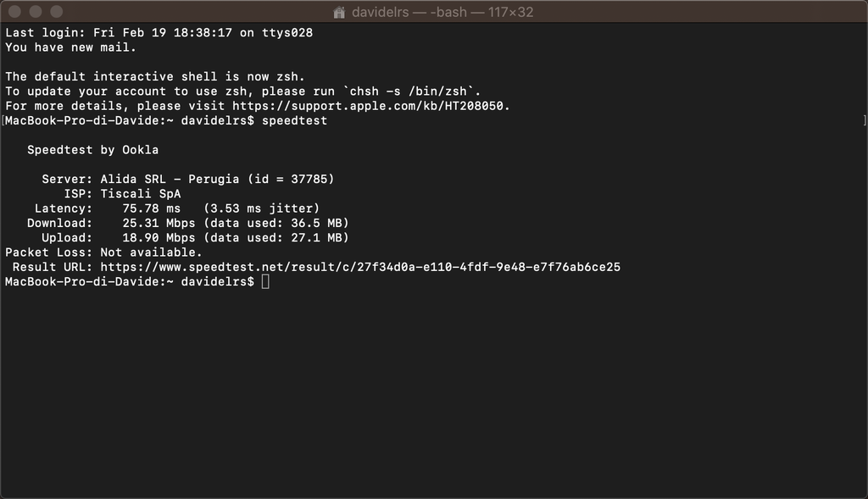Click the ISP value 'Tiscali SpA'
Screen dimensions: 868x499
click(141, 194)
